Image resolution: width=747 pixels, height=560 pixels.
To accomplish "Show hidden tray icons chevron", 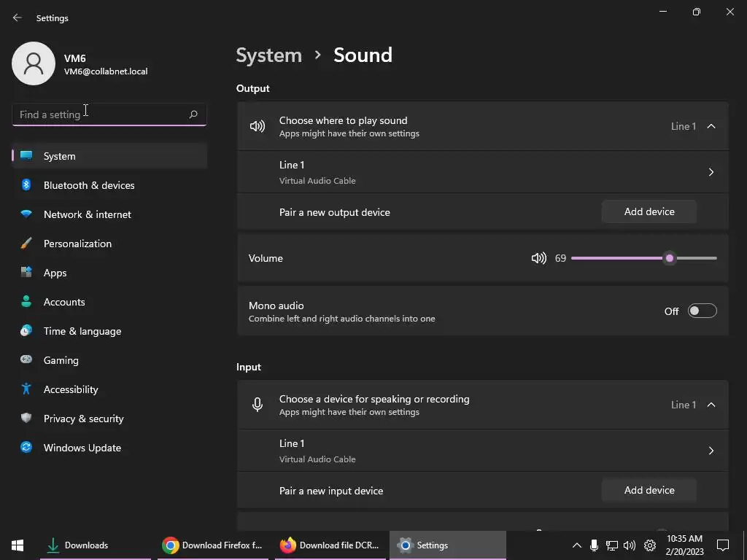I will tap(576, 545).
